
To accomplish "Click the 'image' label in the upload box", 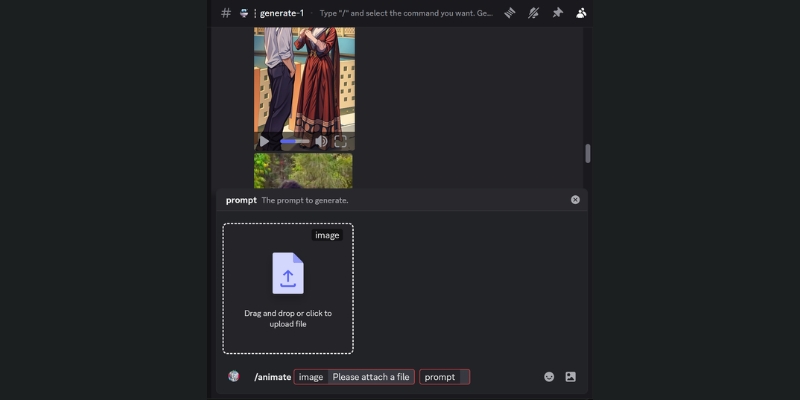I will pos(327,235).
